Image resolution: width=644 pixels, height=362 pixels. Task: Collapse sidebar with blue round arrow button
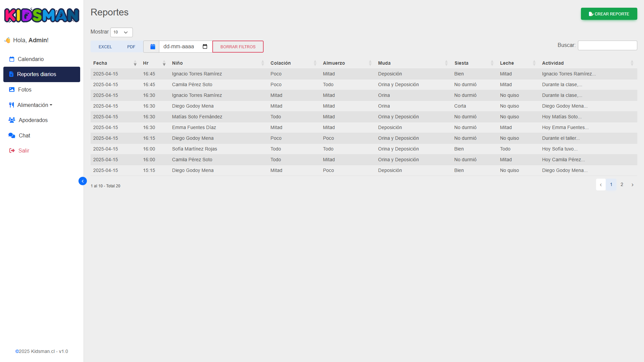pyautogui.click(x=83, y=181)
